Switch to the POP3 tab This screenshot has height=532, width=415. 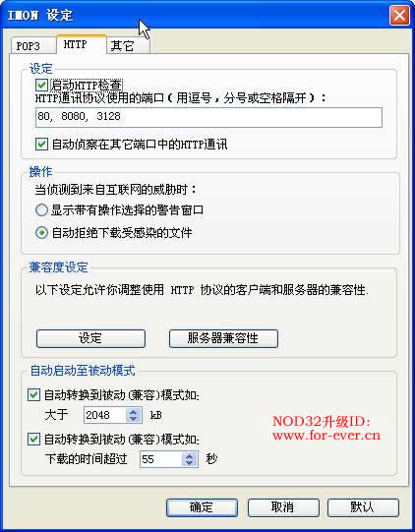(32, 45)
